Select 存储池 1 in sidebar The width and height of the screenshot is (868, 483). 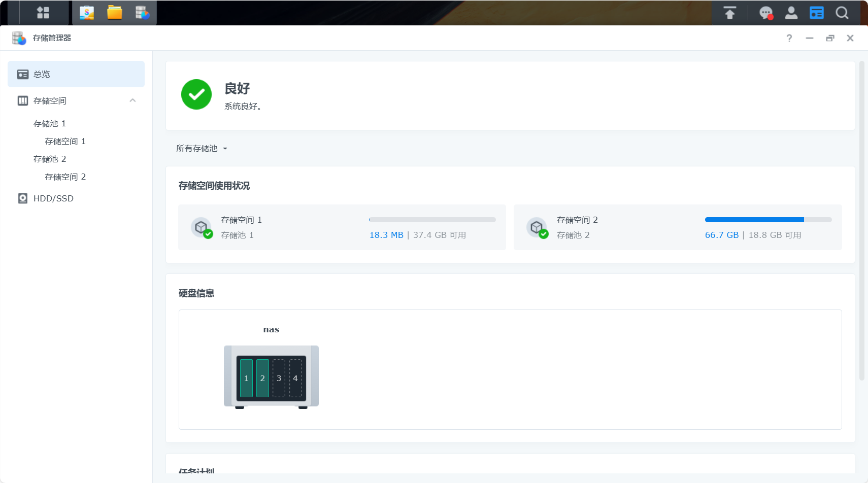50,124
